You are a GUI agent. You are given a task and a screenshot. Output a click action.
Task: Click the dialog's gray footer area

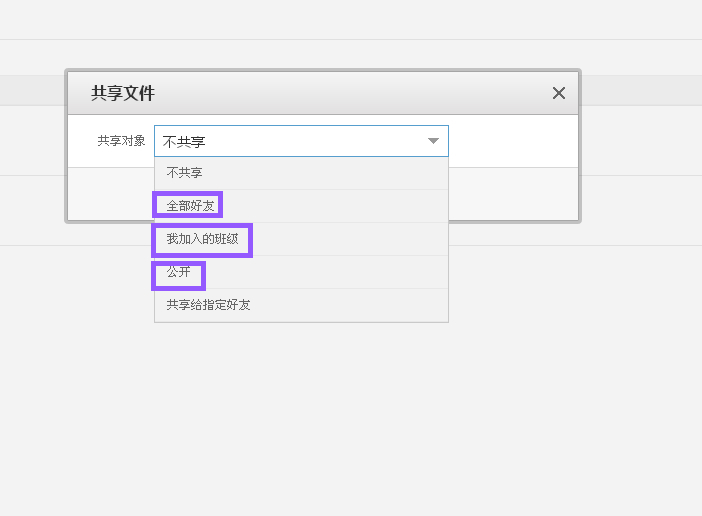click(x=512, y=194)
